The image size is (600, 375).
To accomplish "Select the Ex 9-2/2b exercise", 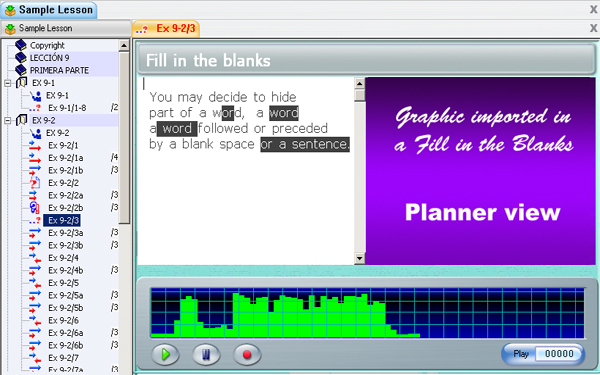I will (65, 208).
